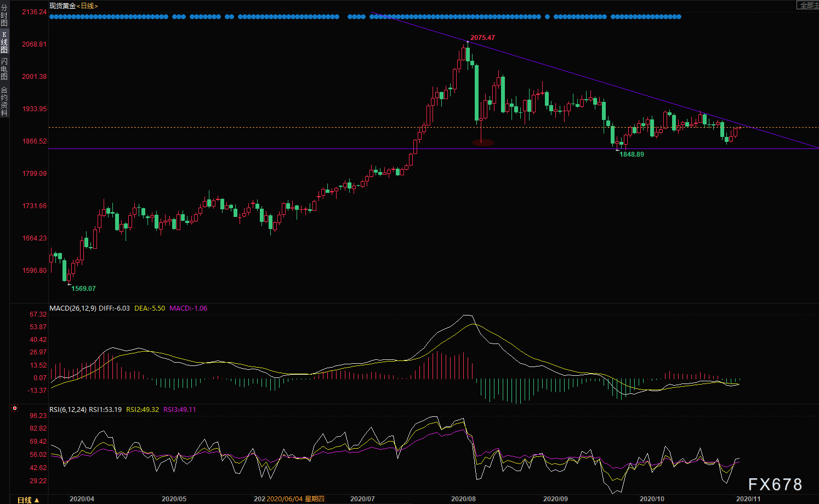Screen dimensions: 819x504
Task: Click the 2020/08 date axis label
Action: click(463, 499)
